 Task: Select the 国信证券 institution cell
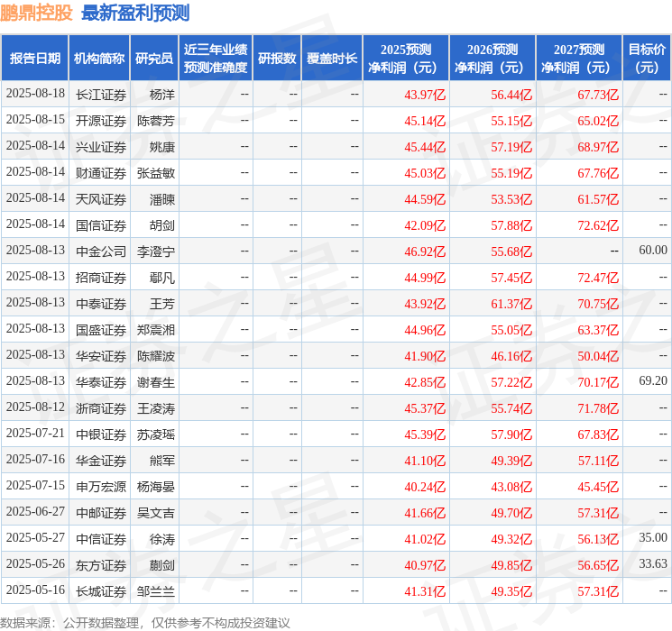(101, 225)
